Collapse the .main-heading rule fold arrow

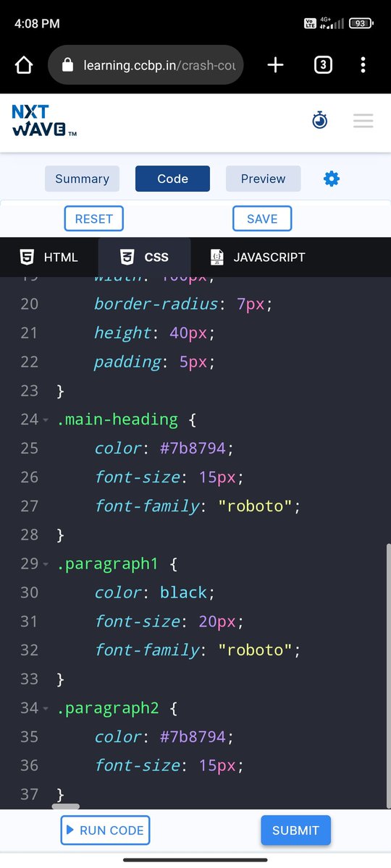coord(46,420)
